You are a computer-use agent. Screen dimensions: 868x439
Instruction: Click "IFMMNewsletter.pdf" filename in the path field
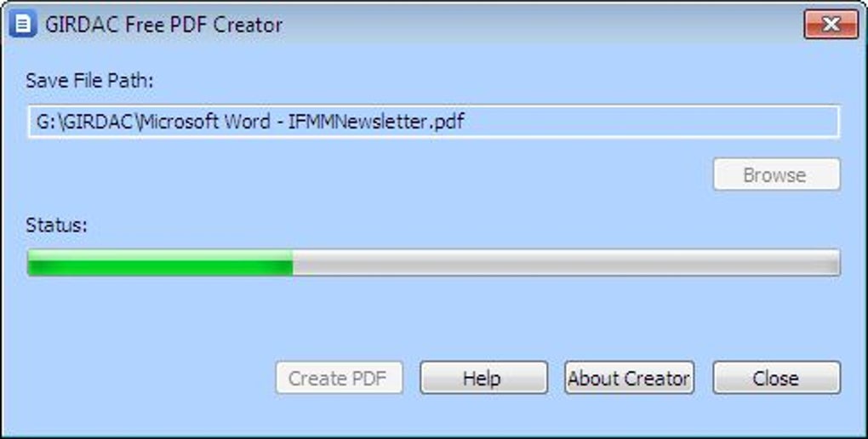click(376, 122)
